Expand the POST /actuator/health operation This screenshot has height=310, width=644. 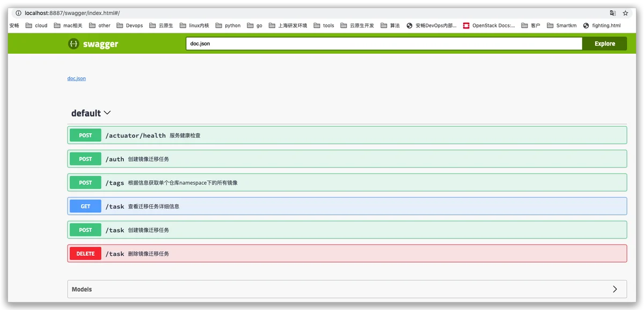[347, 135]
